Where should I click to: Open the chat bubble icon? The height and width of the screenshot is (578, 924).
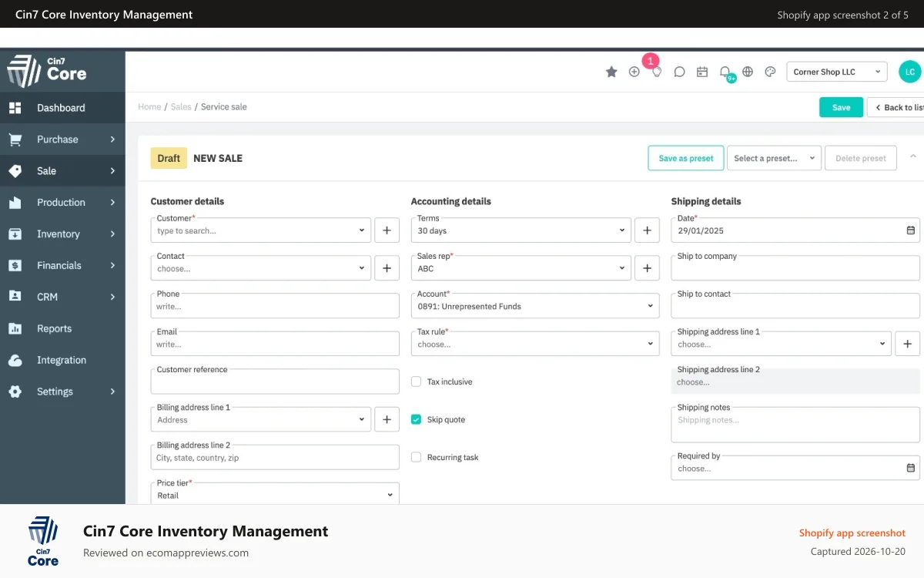point(679,72)
